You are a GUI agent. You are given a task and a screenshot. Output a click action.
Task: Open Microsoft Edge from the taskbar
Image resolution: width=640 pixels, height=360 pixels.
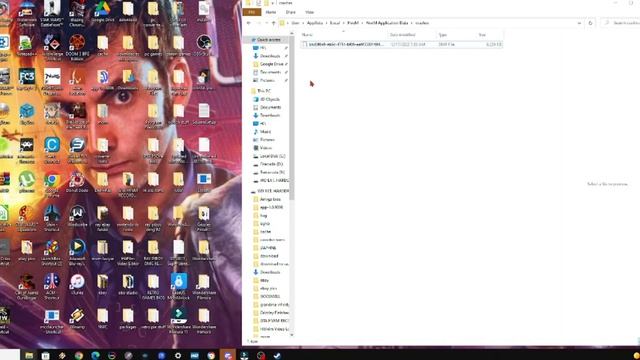pyautogui.click(x=96, y=356)
